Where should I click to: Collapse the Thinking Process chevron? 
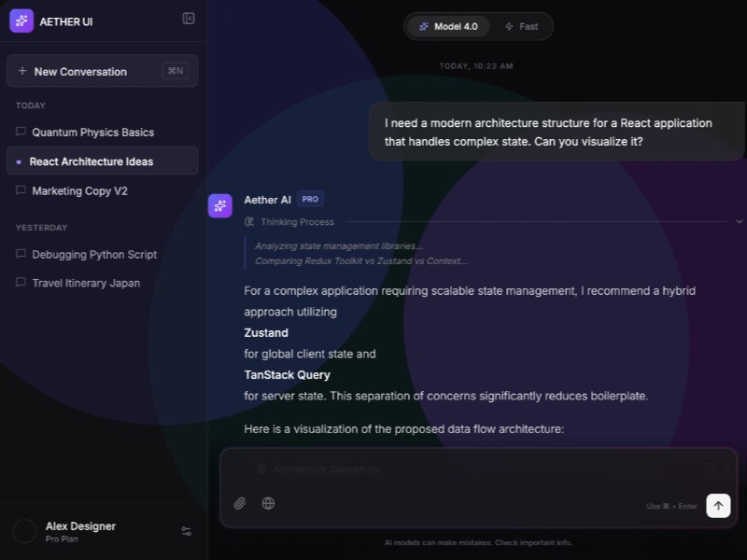point(739,222)
